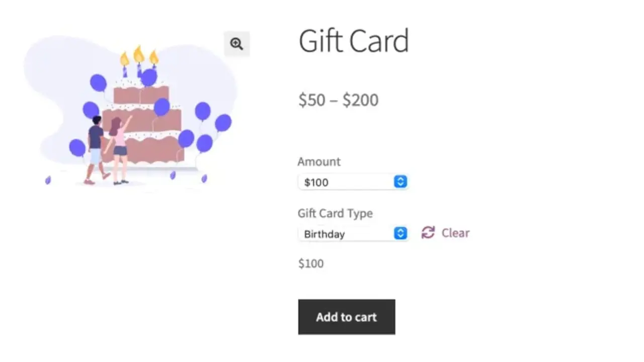
Task: Open the Amount dropdown showing $100
Action: [347, 182]
